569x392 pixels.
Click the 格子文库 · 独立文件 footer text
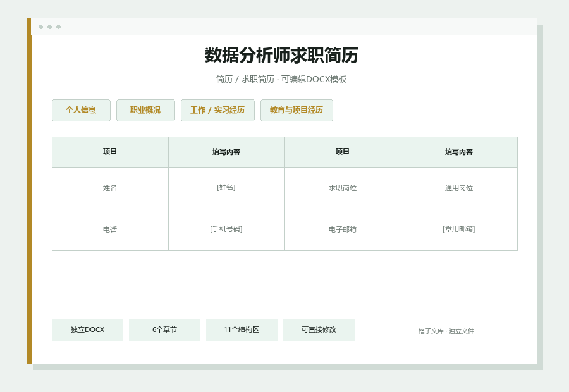click(446, 331)
